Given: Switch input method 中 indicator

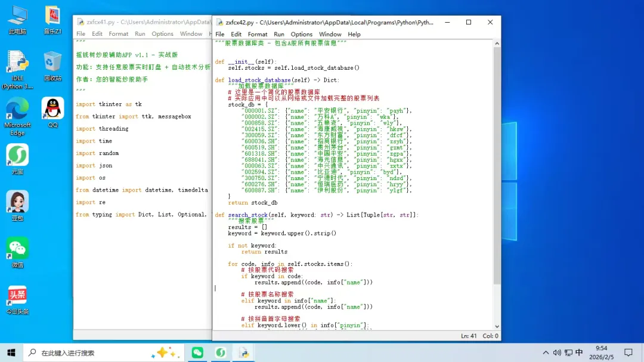Looking at the screenshot, I should pos(579,352).
